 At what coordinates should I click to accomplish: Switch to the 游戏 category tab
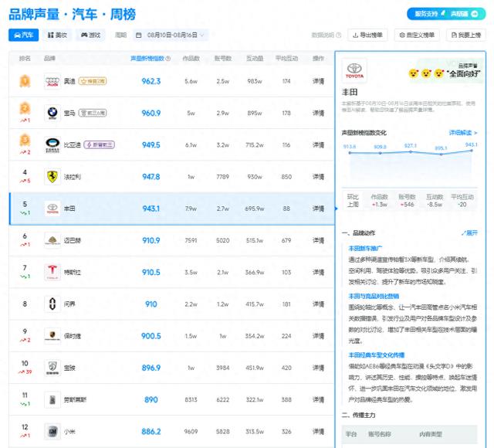click(90, 35)
